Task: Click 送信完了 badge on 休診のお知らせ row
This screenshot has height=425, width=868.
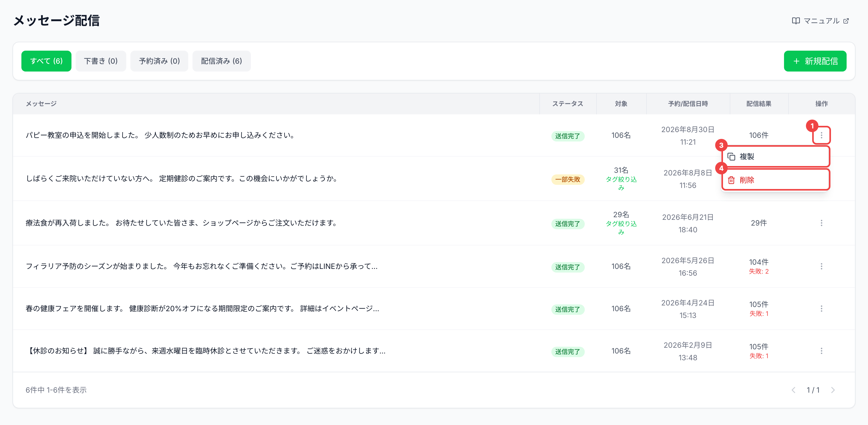Action: click(568, 352)
